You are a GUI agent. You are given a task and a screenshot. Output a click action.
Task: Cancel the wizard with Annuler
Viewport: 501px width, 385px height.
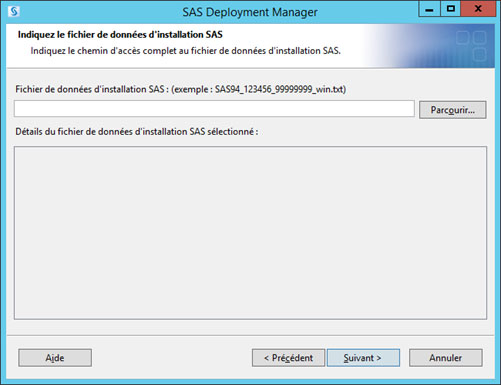445,358
